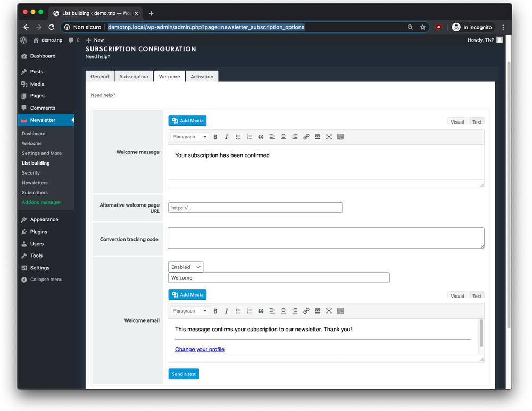This screenshot has width=532, height=411.
Task: Insert bulleted list in Welcome email editor
Action: [238, 311]
